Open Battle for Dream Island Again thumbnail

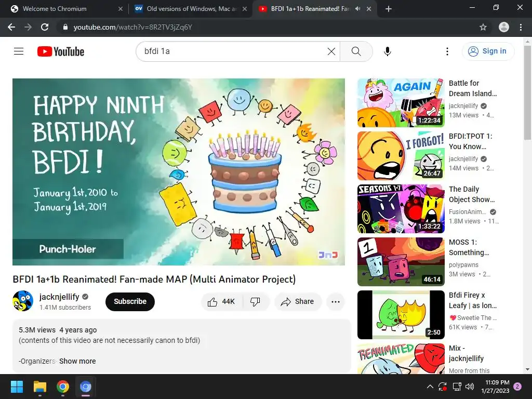[x=401, y=103]
